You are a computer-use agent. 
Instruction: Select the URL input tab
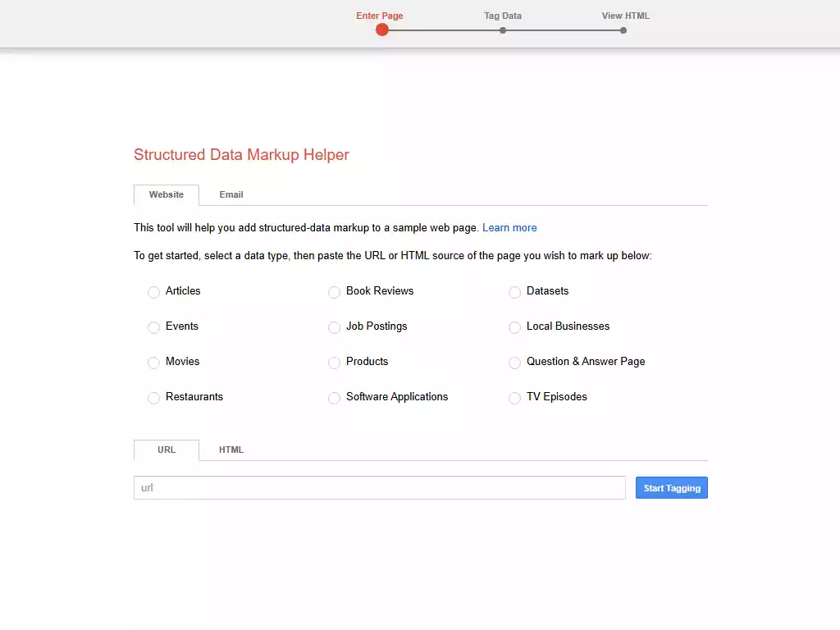pos(167,450)
